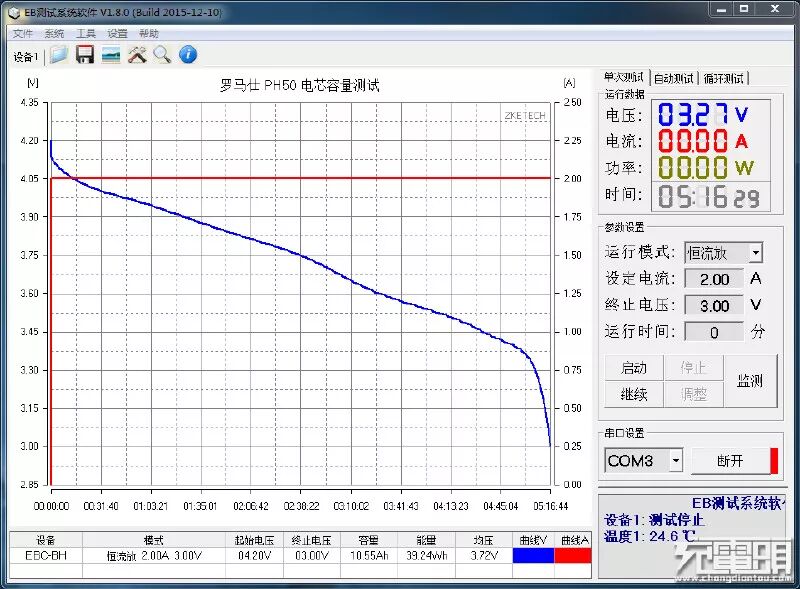Select the 设备1 label in the toolbar
Image resolution: width=800 pixels, height=589 pixels.
click(x=26, y=57)
